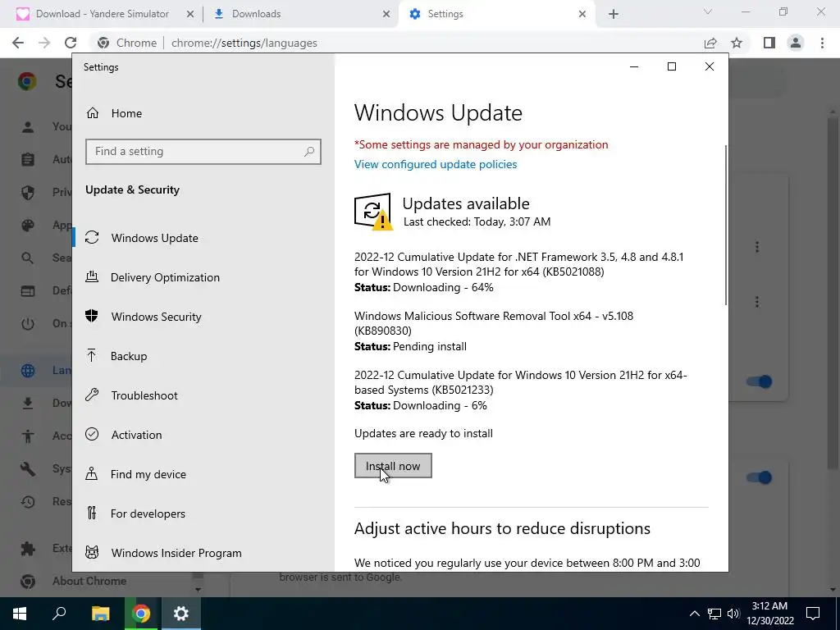Open Find my device settings

(148, 474)
